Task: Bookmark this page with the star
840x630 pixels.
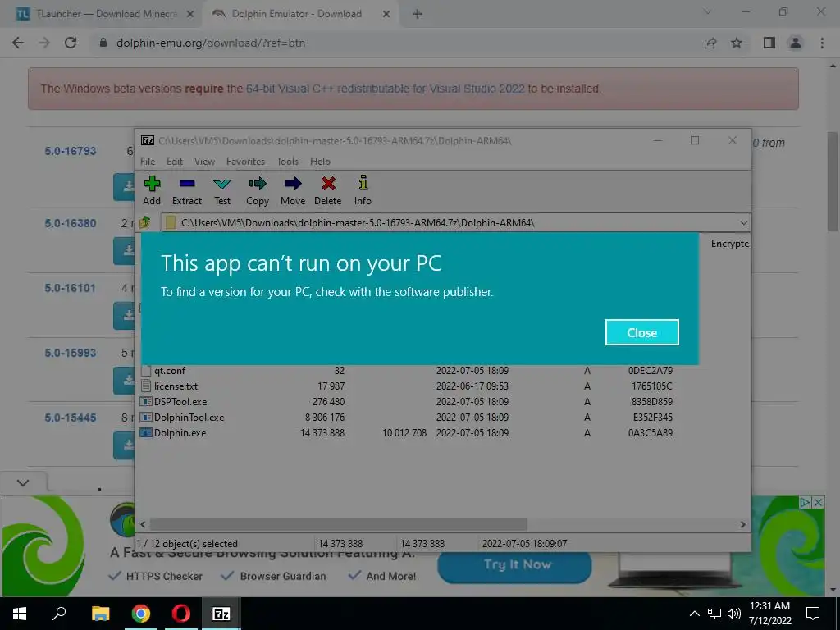Action: (737, 43)
